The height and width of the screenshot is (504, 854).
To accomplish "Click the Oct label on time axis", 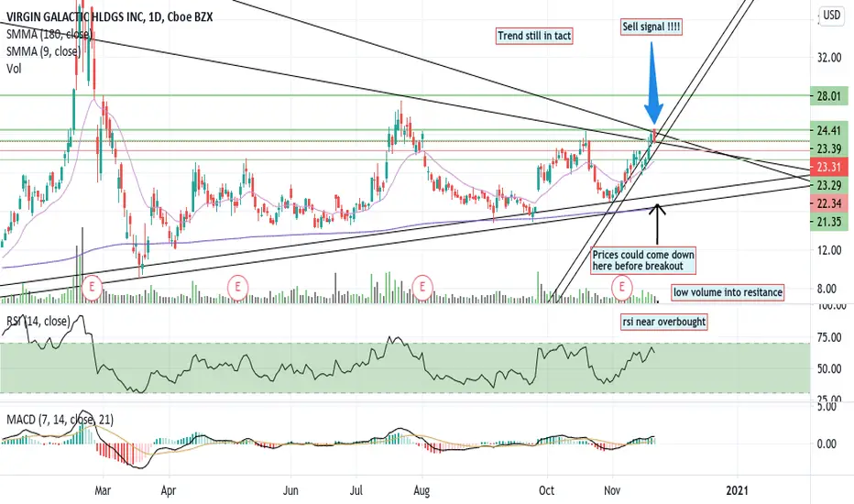I will pyautogui.click(x=546, y=490).
